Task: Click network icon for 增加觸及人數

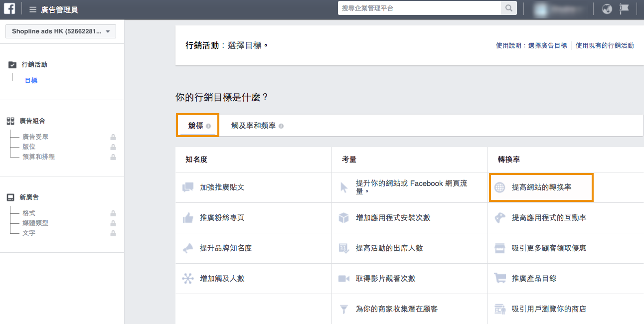Action: point(188,279)
